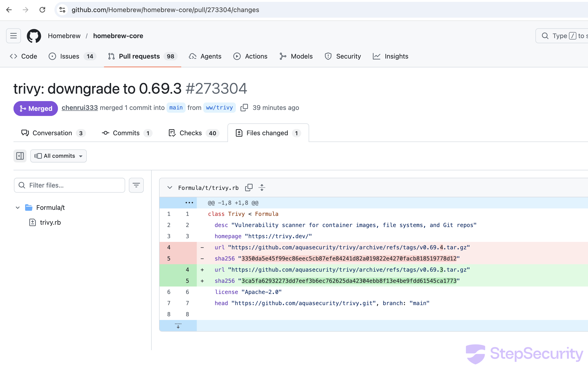Open the All commits dropdown
588x369 pixels.
tap(58, 156)
